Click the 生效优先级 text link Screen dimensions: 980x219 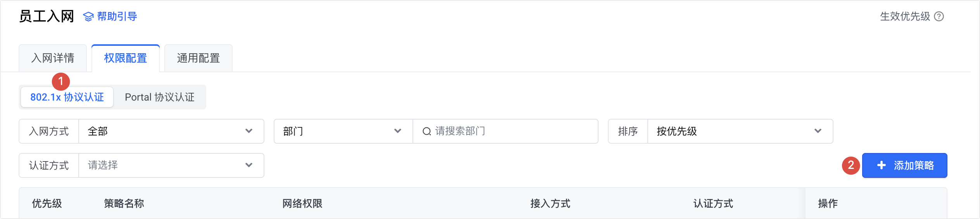[905, 16]
